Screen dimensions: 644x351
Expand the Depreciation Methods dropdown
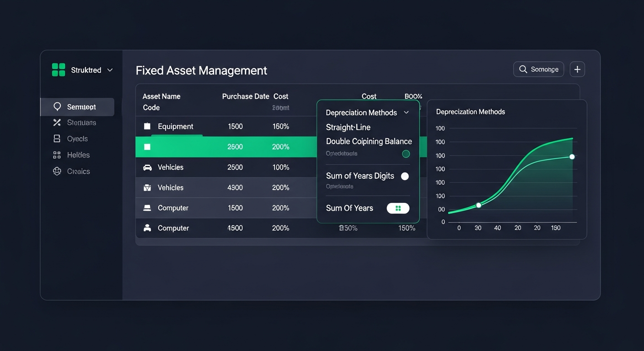point(406,112)
